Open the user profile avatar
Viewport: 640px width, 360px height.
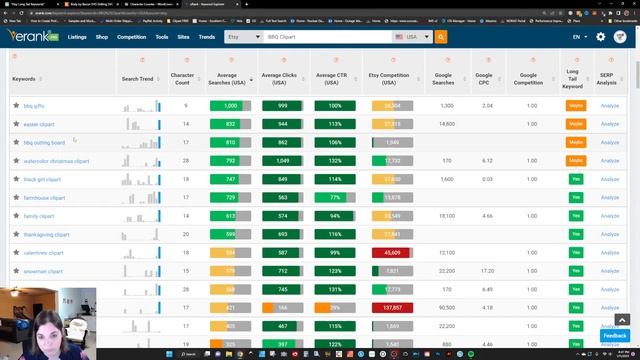(620, 37)
